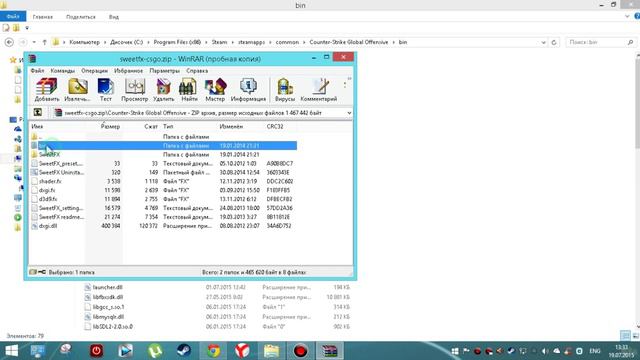
Task: Select shader.fx file in archive
Action: click(163, 181)
